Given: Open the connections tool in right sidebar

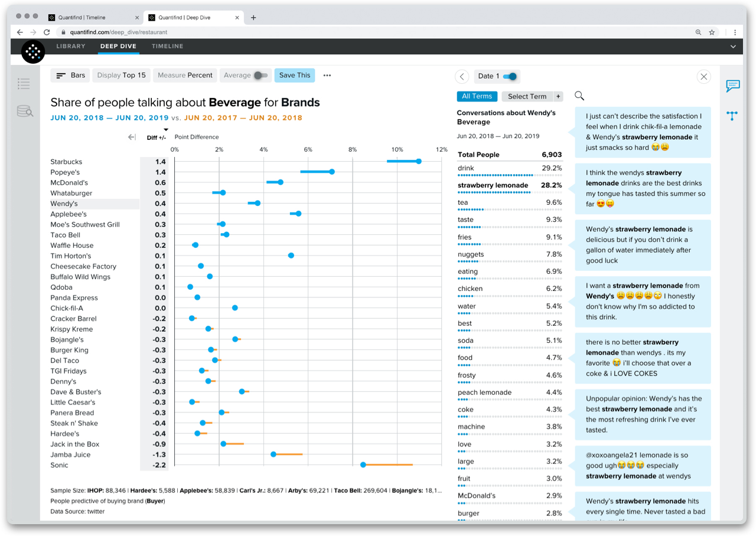Looking at the screenshot, I should point(732,116).
